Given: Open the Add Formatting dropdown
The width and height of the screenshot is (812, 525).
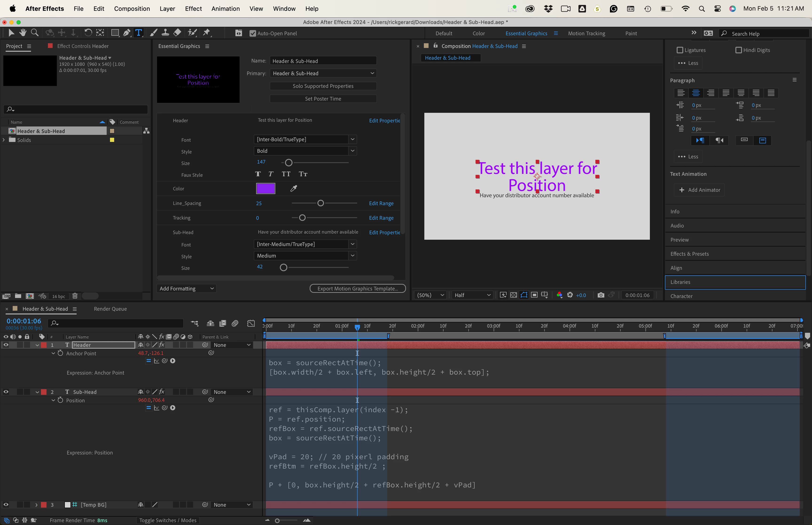Looking at the screenshot, I should [x=187, y=289].
